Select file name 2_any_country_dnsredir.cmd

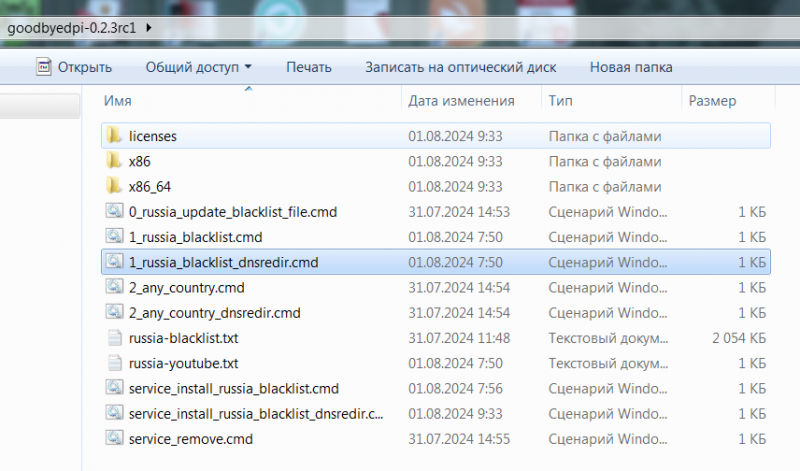(214, 313)
